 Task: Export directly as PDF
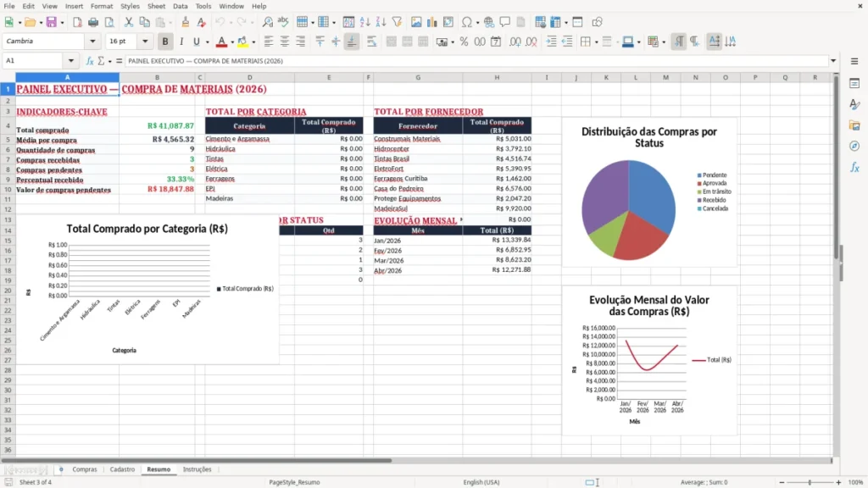[x=77, y=22]
